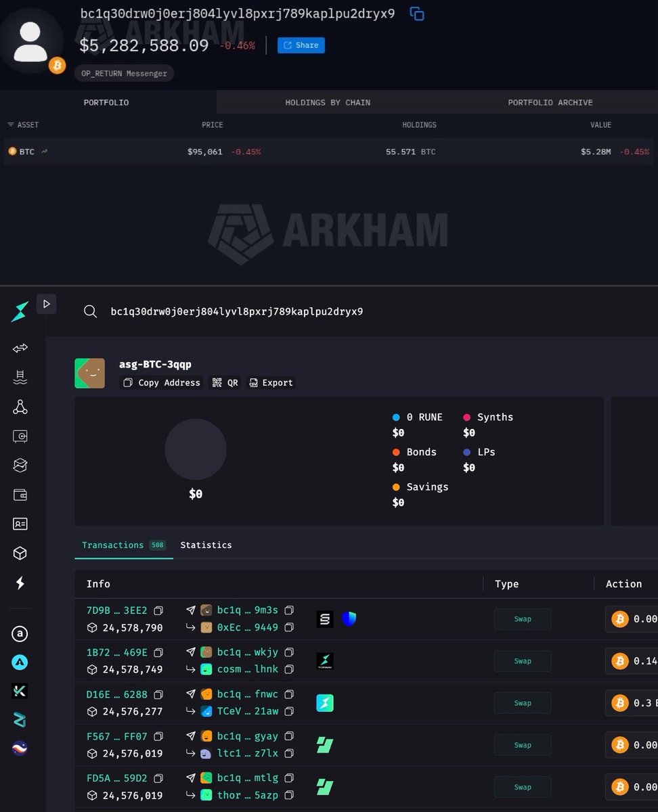Click the blue 0 RUNE legend dot
The width and height of the screenshot is (658, 812).
tap(396, 418)
